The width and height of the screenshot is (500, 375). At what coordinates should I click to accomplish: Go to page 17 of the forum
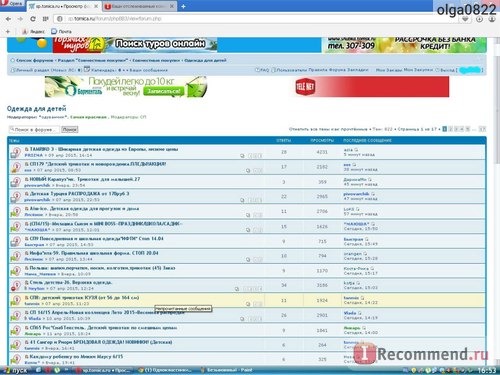click(x=482, y=129)
